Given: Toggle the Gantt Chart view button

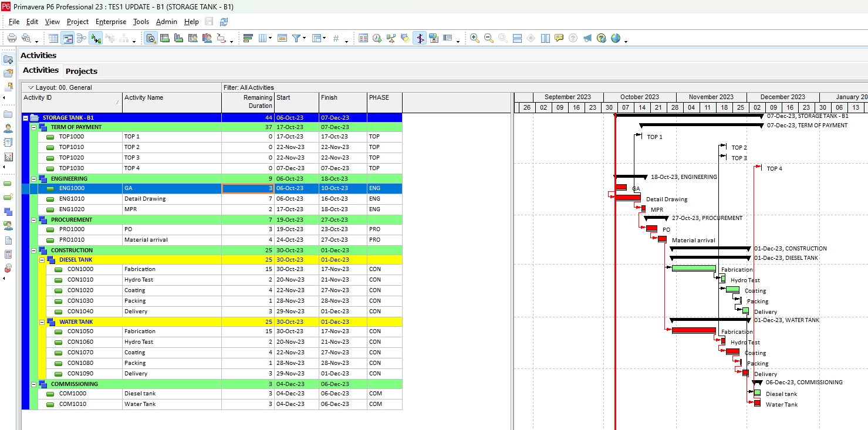Looking at the screenshot, I should (67, 38).
